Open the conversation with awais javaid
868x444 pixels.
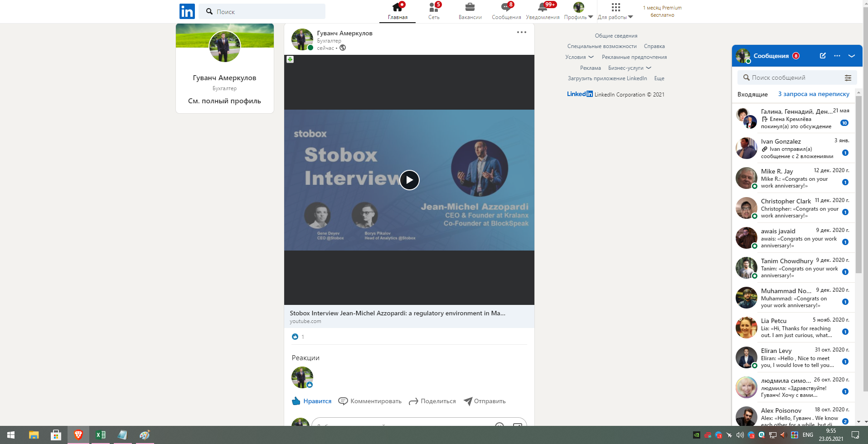793,238
